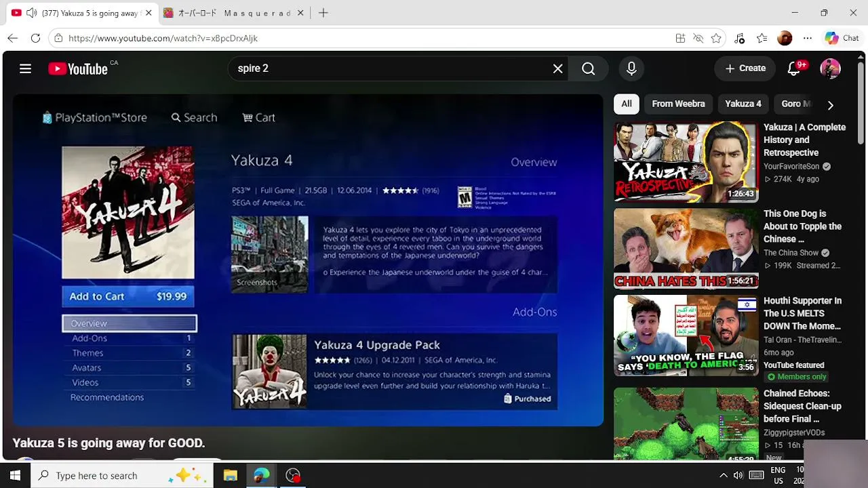The height and width of the screenshot is (488, 868).
Task: Open the tracking prevention crossed-eye icon
Action: pyautogui.click(x=698, y=38)
